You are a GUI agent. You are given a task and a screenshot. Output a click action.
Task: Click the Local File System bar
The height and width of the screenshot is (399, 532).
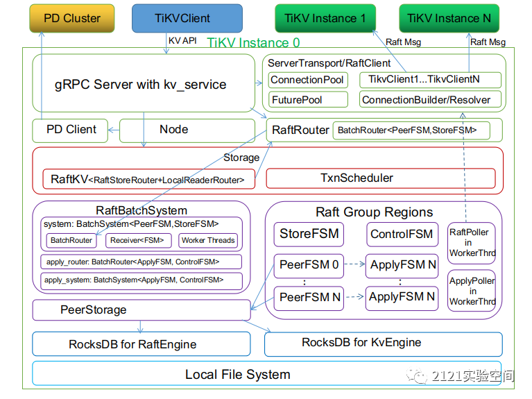click(x=238, y=374)
